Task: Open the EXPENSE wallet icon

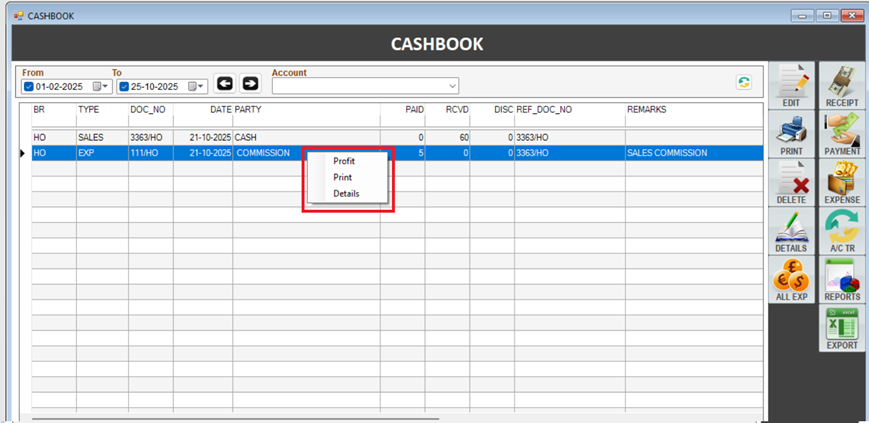Action: click(x=842, y=182)
